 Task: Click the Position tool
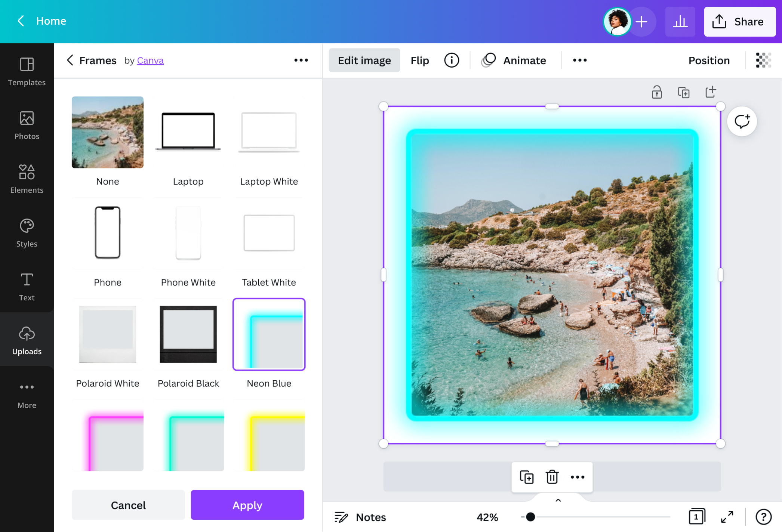point(709,60)
